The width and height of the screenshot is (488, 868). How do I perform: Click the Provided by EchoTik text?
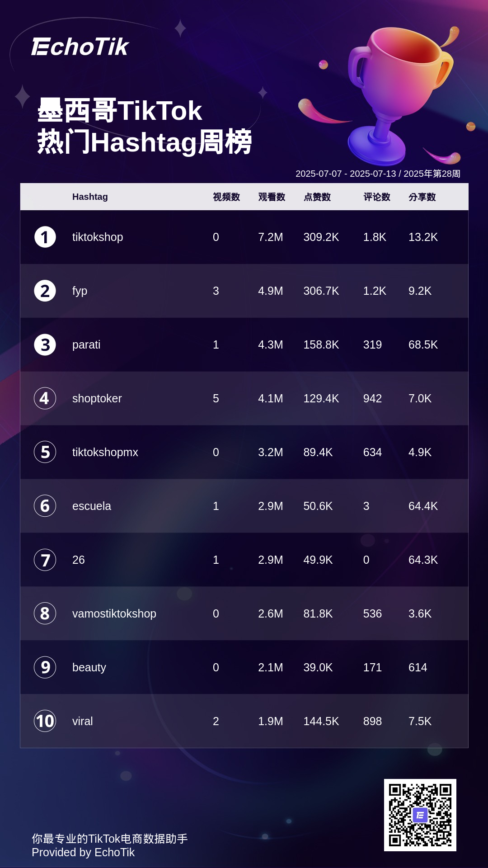(x=83, y=853)
